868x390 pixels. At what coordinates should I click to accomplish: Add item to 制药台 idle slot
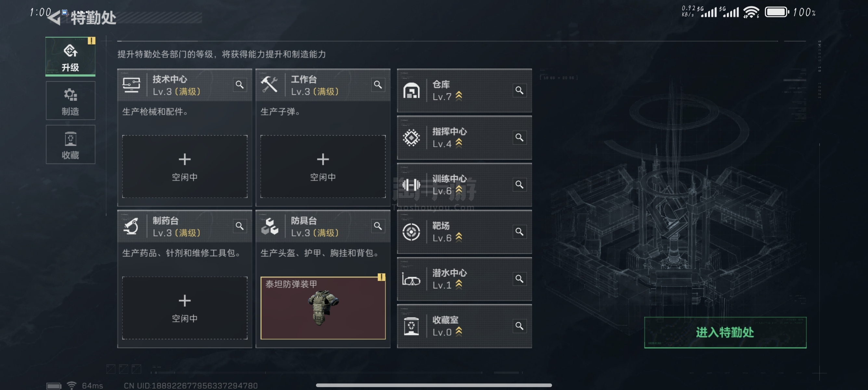pyautogui.click(x=185, y=308)
